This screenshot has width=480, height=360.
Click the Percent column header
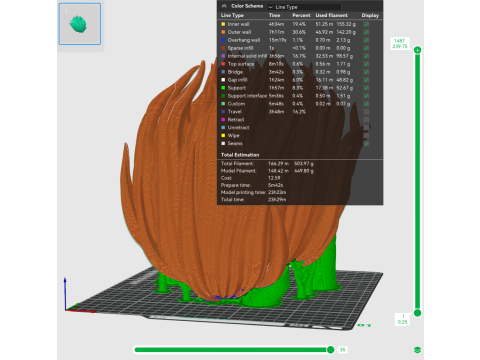point(301,15)
